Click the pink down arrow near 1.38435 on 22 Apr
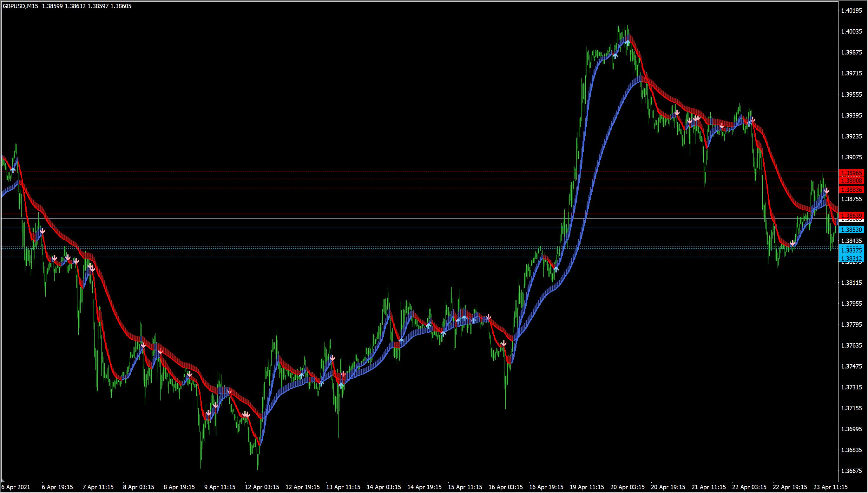The width and height of the screenshot is (868, 493). pyautogui.click(x=792, y=243)
